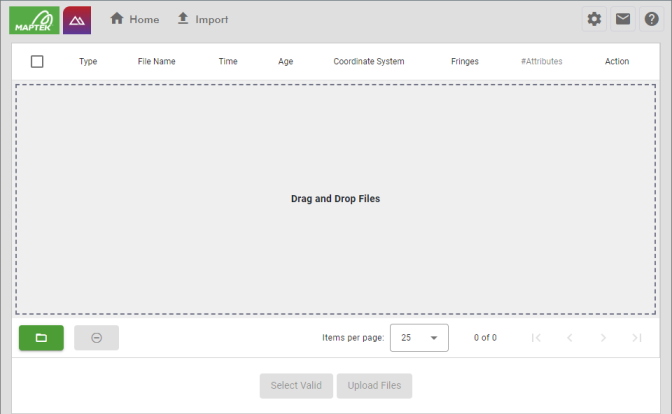672x414 pixels.
Task: Click the green folder browse button
Action: click(41, 338)
